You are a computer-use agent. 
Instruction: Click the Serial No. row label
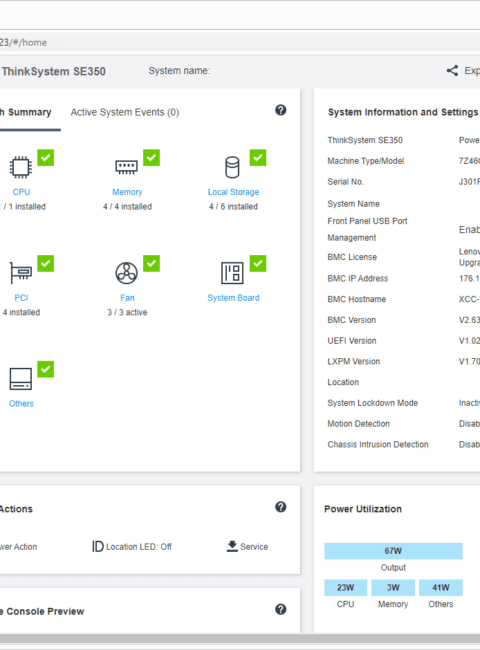coord(345,182)
